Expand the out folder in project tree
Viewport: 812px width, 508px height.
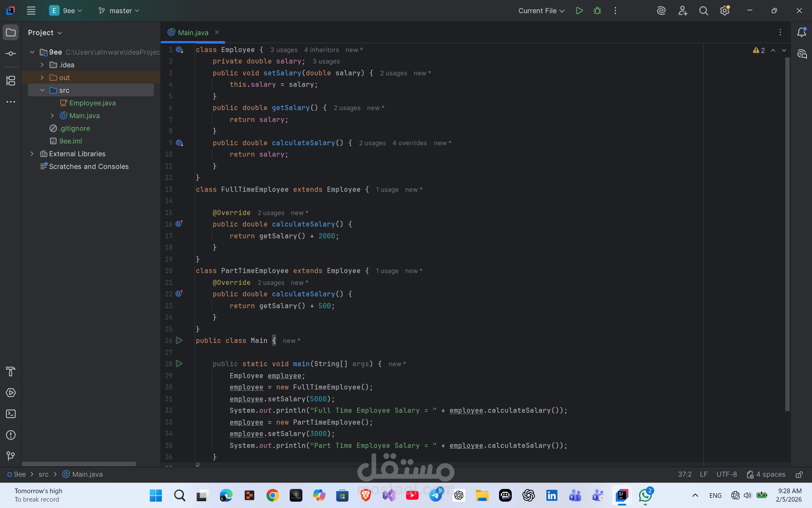click(42, 77)
